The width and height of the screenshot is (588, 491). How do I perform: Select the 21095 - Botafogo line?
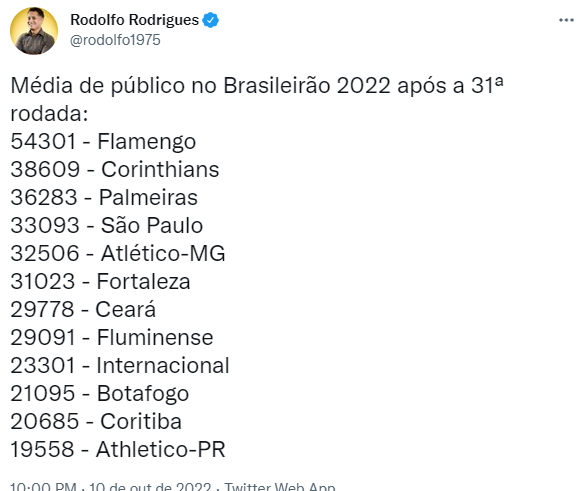99,394
